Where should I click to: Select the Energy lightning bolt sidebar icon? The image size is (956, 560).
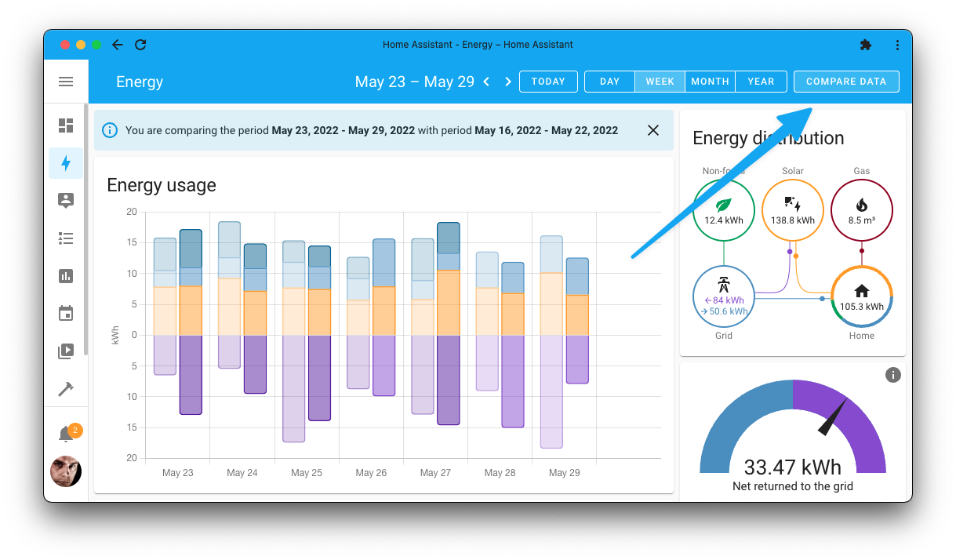66,163
